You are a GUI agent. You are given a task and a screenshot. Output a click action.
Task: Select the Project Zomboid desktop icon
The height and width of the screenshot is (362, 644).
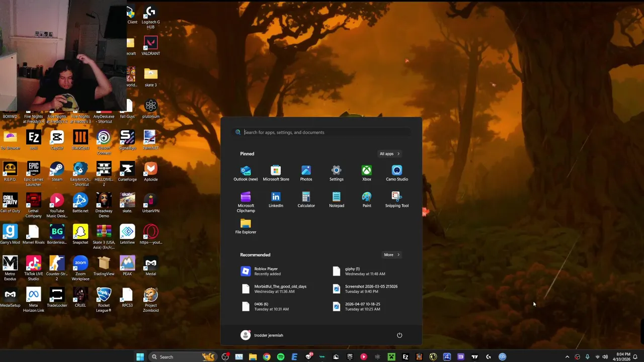click(150, 300)
